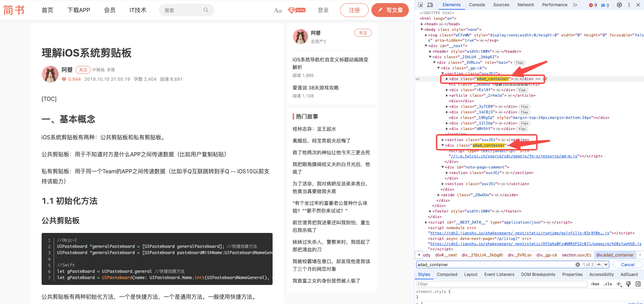This screenshot has height=304, width=644.
Task: Open hot story 桂林志异：龙王起水
Action: 314,129
